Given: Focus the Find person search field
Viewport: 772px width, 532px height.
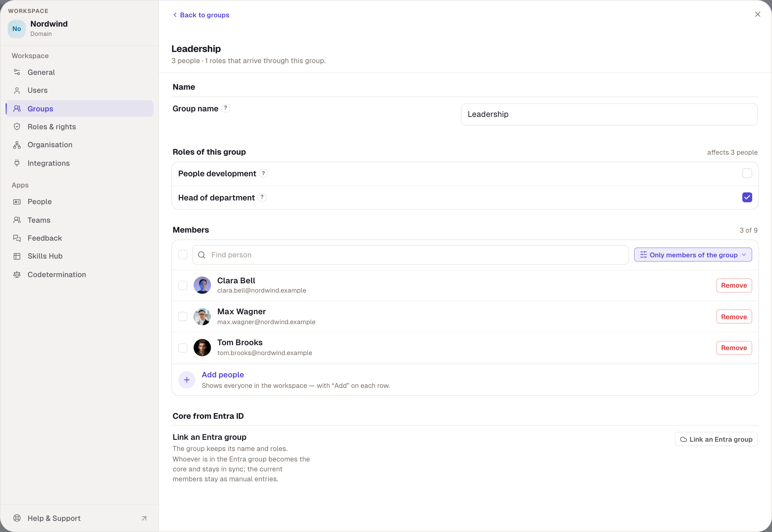Looking at the screenshot, I should 410,255.
